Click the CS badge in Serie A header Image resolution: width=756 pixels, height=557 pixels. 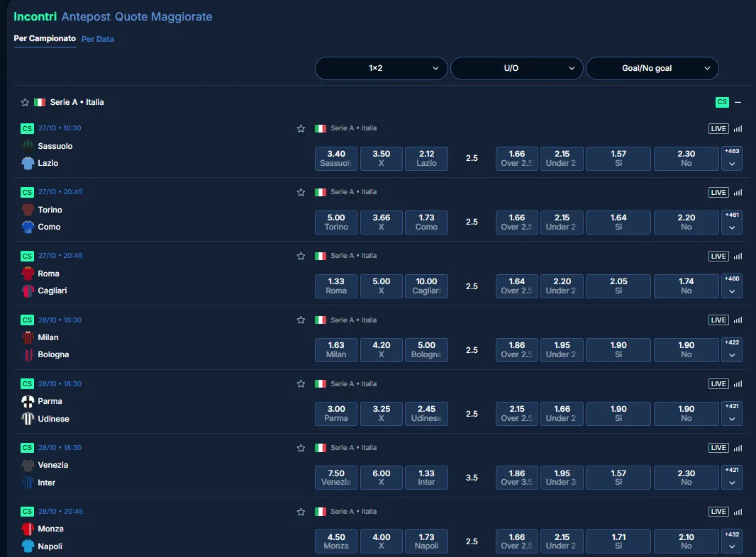(722, 101)
